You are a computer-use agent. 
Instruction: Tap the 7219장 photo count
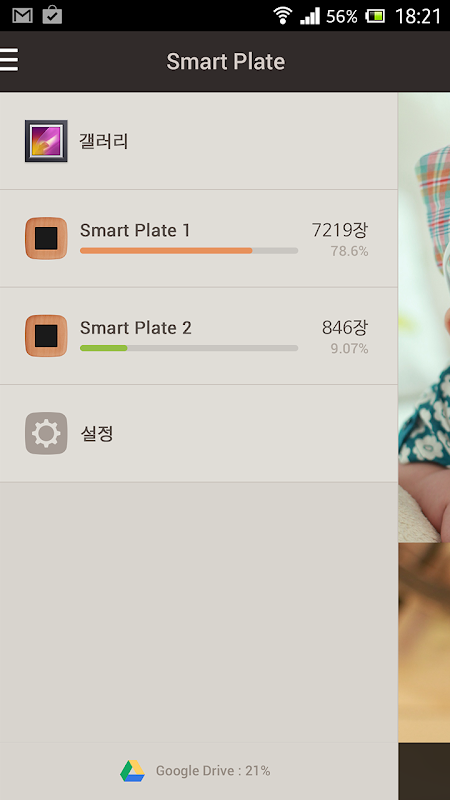340,230
